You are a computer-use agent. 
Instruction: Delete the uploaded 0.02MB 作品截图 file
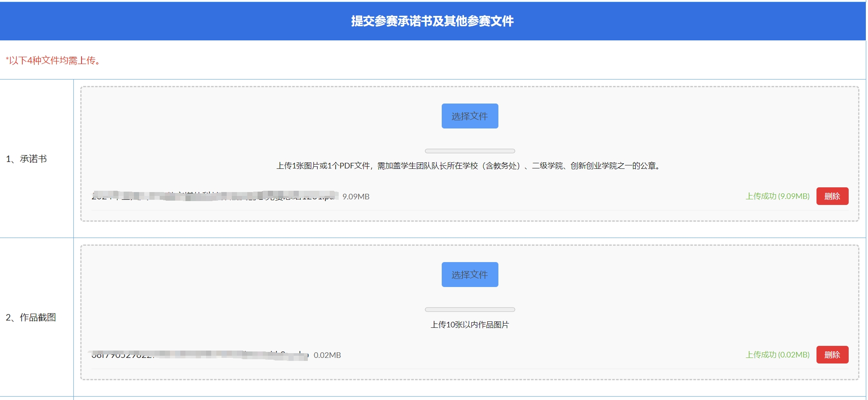coord(832,355)
